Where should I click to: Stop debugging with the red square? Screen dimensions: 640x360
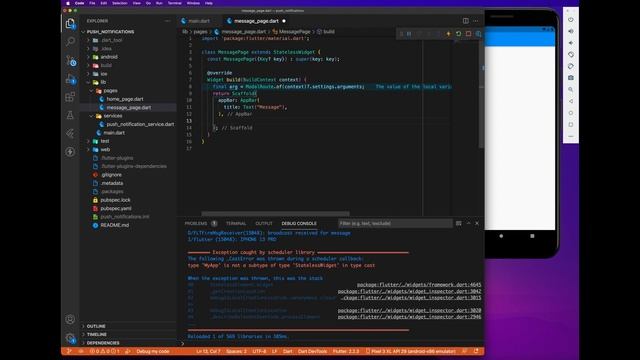tap(469, 33)
